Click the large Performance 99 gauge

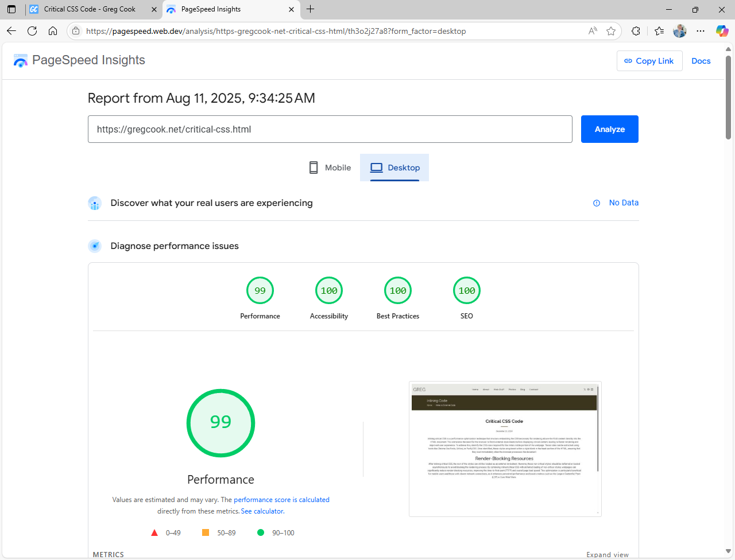(x=220, y=423)
